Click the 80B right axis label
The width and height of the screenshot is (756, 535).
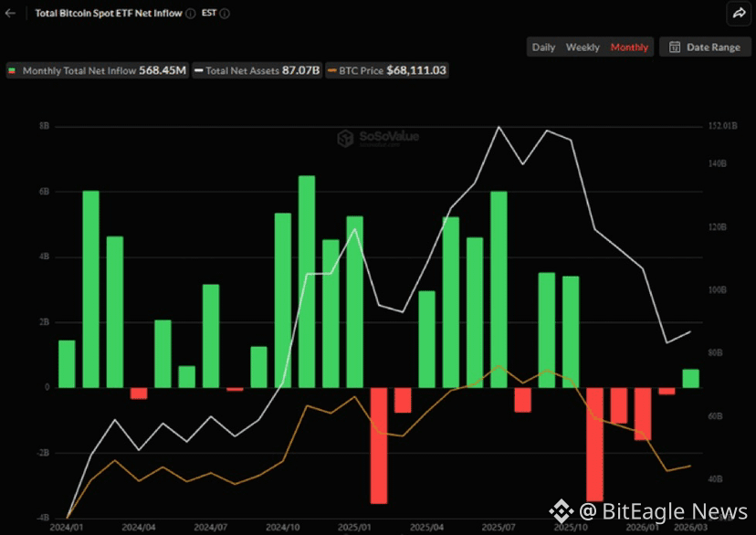click(x=715, y=352)
